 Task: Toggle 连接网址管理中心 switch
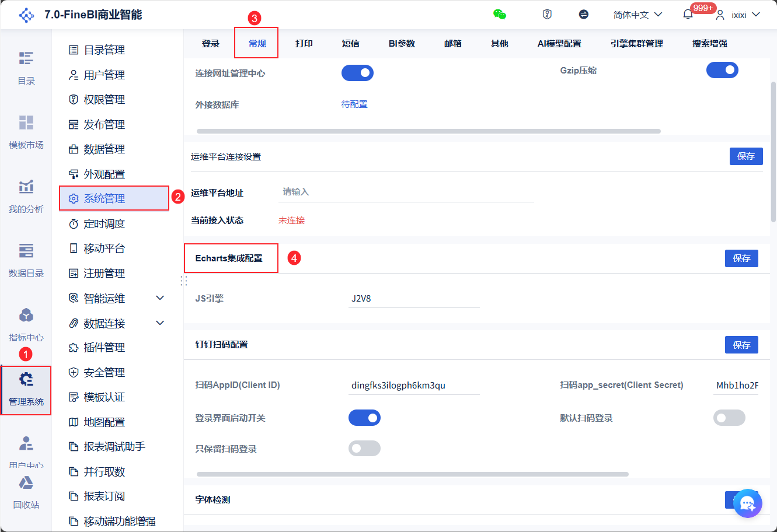(357, 73)
